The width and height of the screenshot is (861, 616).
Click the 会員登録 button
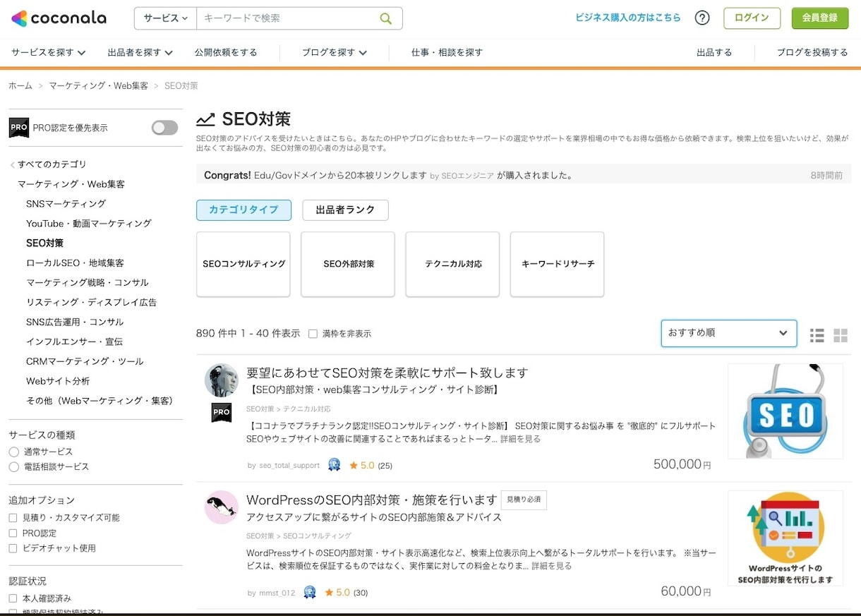pos(820,18)
